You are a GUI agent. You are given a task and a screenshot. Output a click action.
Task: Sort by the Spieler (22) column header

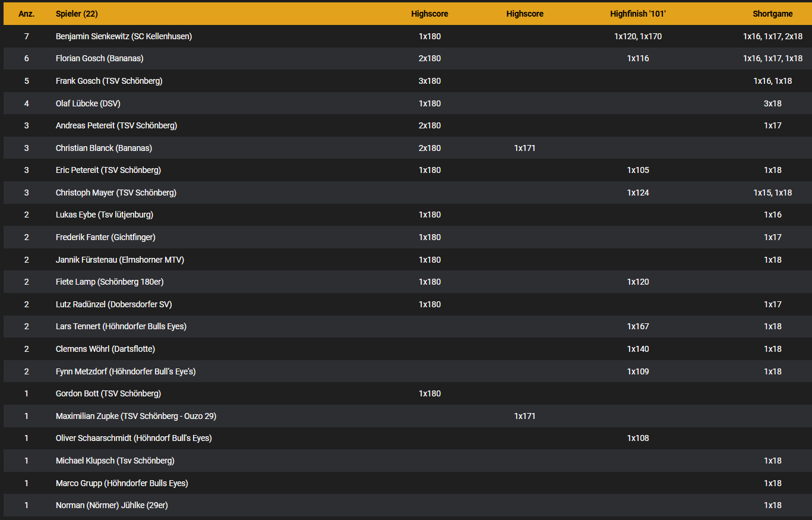pyautogui.click(x=77, y=14)
